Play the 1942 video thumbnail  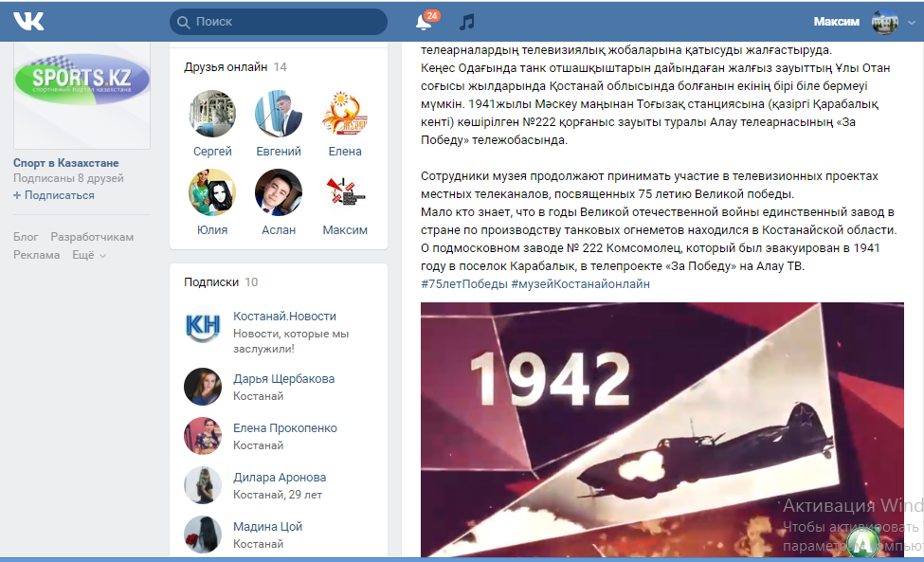[661, 429]
